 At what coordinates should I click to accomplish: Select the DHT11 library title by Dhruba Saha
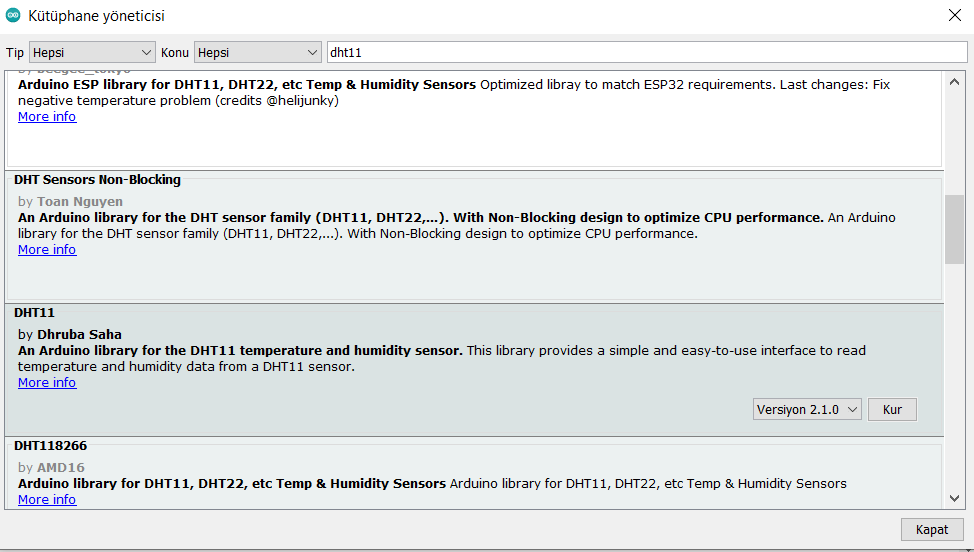click(x=34, y=313)
